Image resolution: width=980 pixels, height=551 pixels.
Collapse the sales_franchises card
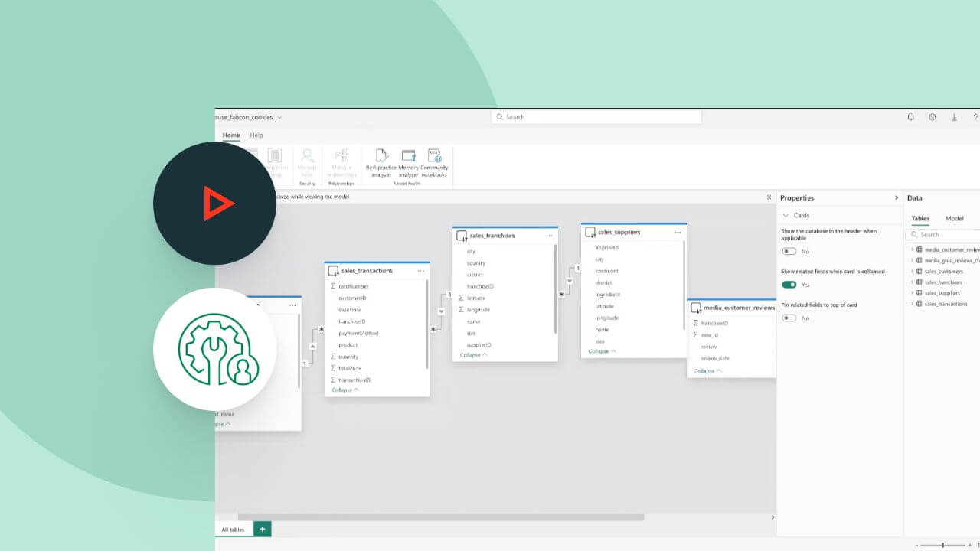point(474,355)
